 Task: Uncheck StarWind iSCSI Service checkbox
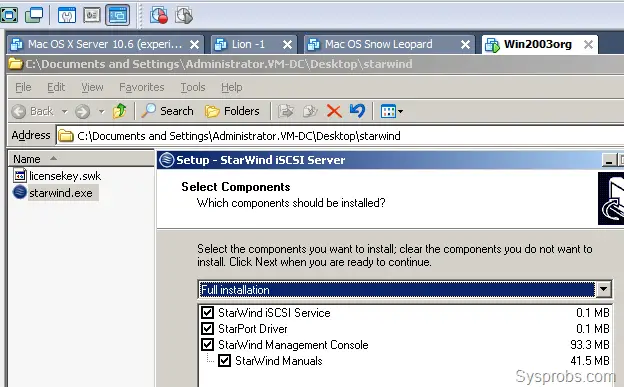pyautogui.click(x=207, y=313)
